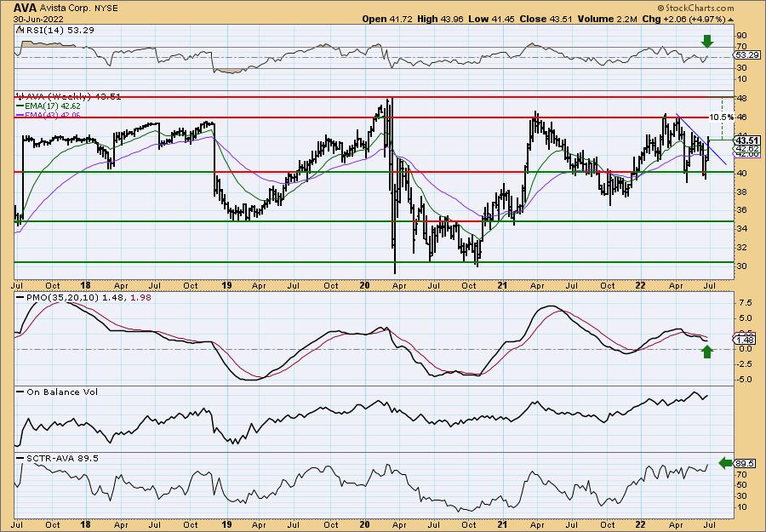The width and height of the screenshot is (766, 532).
Task: Click the Volume 2.2M value
Action: click(607, 19)
